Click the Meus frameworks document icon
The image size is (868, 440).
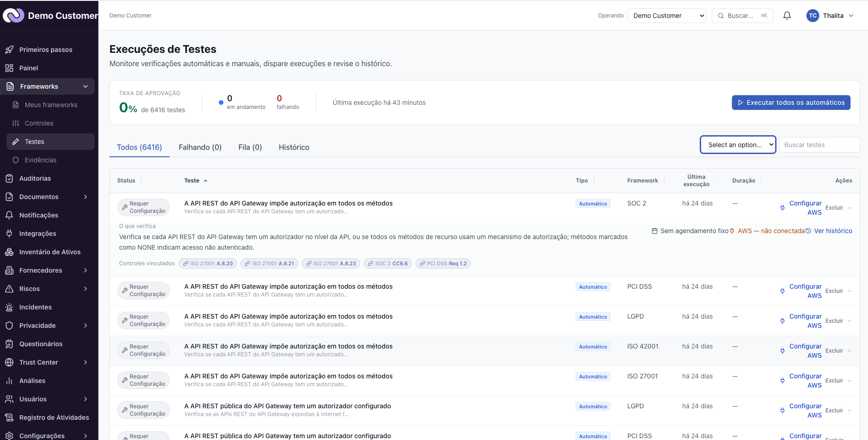(x=16, y=105)
